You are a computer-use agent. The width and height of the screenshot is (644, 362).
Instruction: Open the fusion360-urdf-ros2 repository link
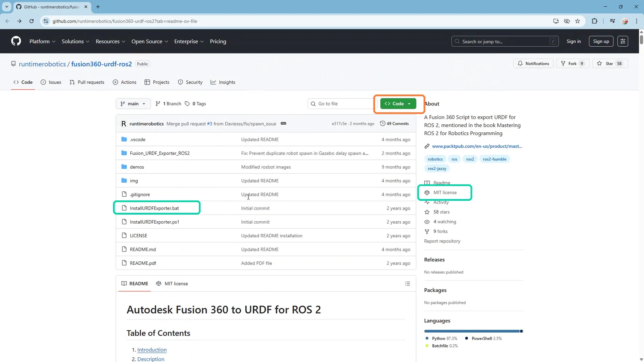[x=101, y=64]
